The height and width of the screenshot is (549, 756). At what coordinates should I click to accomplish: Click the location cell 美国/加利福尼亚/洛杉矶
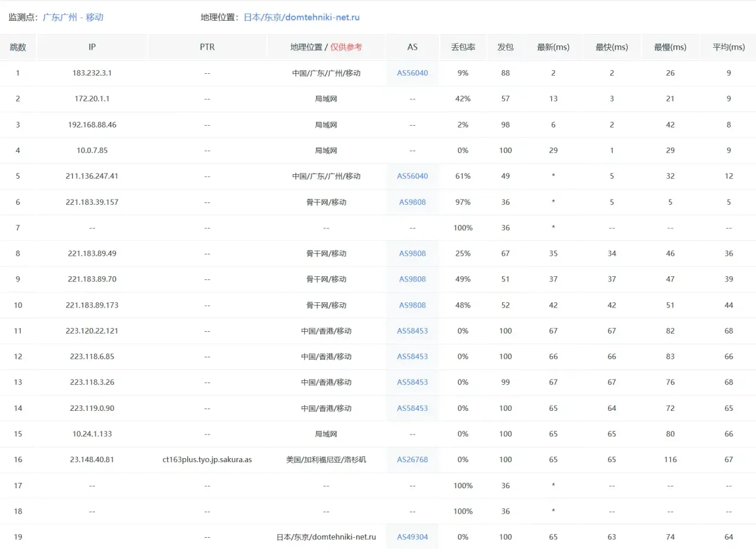tap(326, 459)
